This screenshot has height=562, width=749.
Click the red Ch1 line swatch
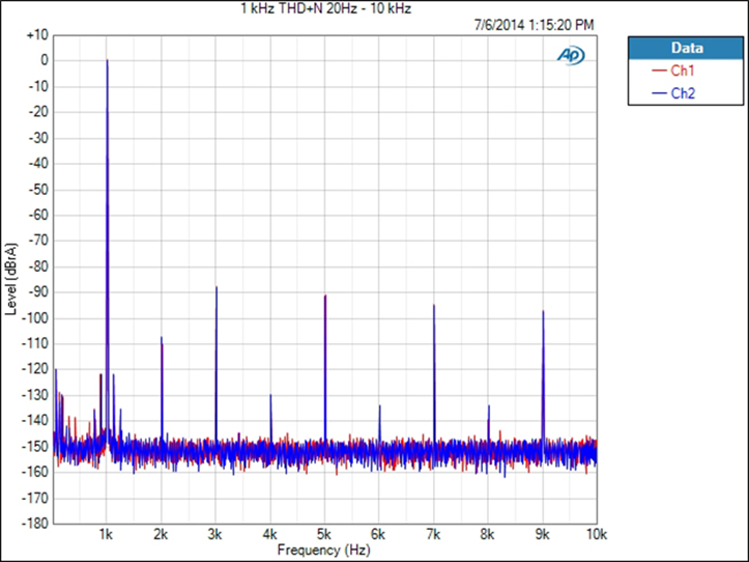pyautogui.click(x=658, y=71)
